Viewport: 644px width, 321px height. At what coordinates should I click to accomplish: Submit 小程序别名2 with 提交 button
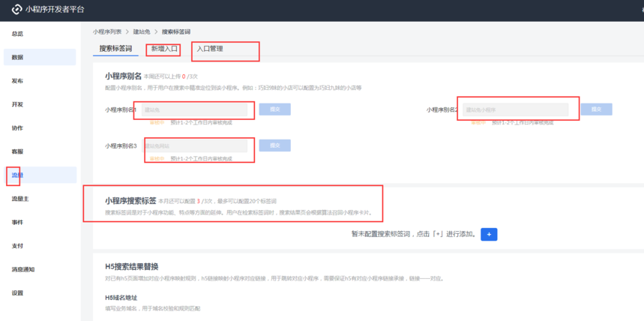[x=596, y=109]
